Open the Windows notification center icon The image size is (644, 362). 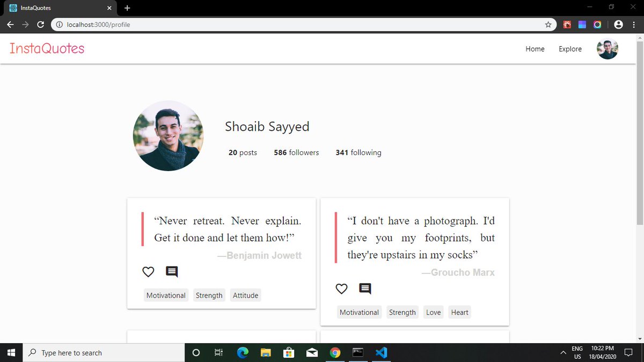pos(628,353)
